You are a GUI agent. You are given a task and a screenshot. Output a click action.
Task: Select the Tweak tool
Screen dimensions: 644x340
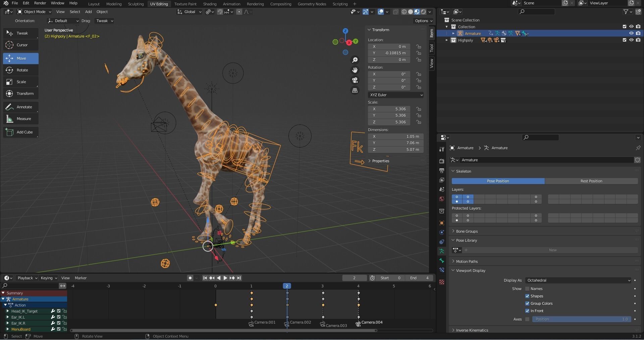(21, 33)
